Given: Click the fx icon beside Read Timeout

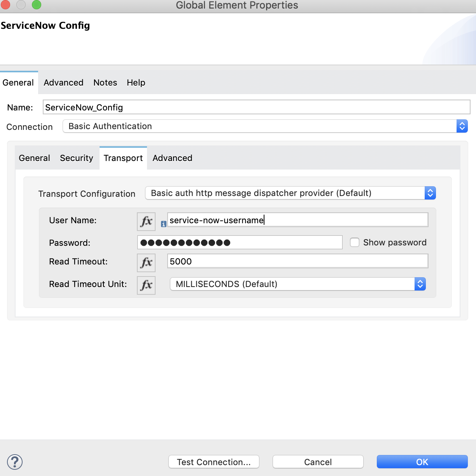Looking at the screenshot, I should tap(146, 262).
